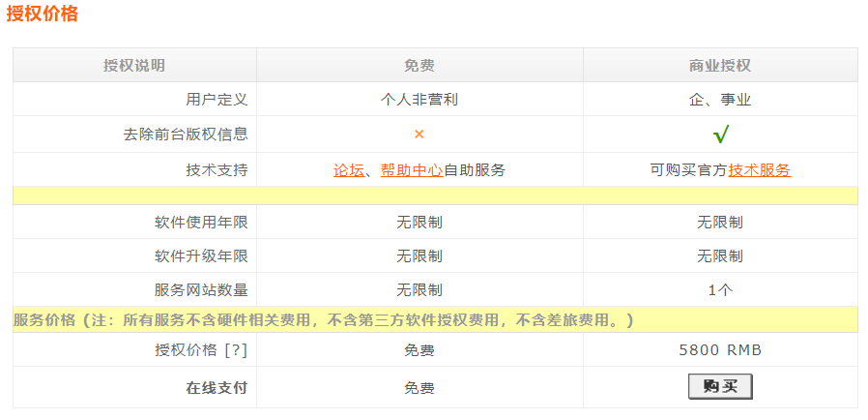Select the 用户定义 row label
The image size is (868, 420).
click(x=217, y=100)
